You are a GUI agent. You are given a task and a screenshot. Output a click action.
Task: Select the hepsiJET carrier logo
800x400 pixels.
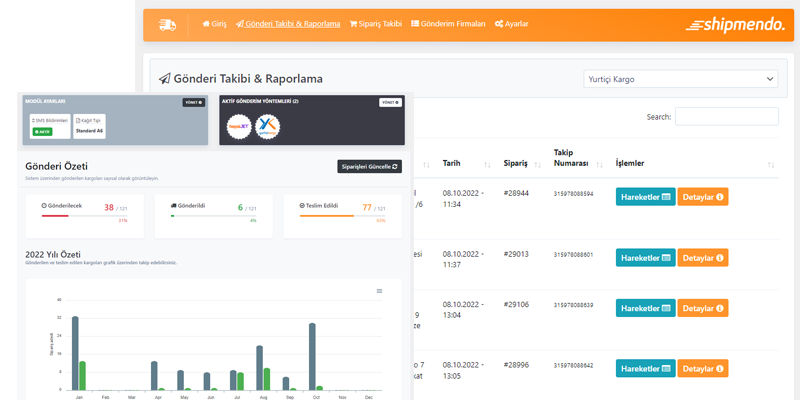point(239,127)
